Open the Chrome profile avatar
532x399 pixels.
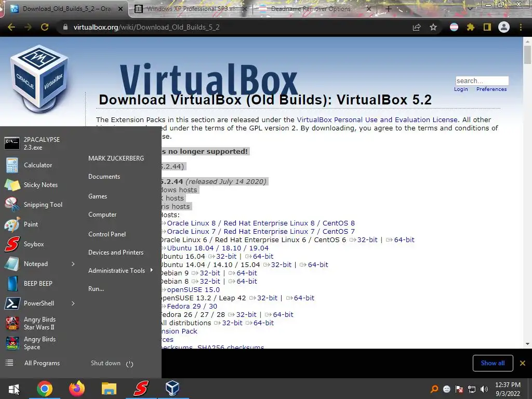pyautogui.click(x=504, y=27)
